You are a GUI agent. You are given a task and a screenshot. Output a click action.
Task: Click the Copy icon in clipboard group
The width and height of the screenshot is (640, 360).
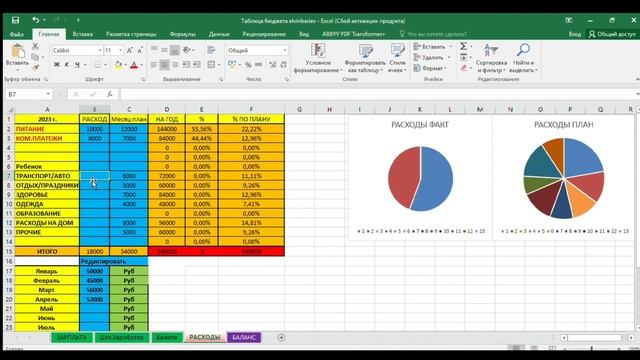(35, 57)
